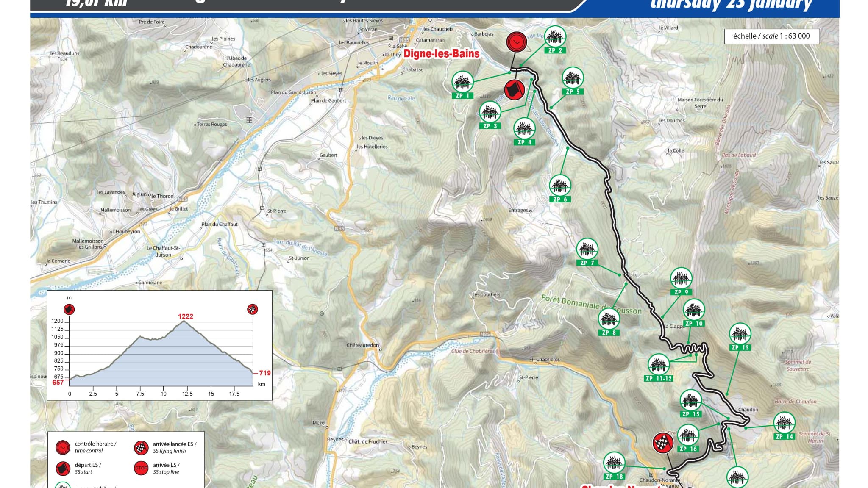Click the Gaubert place name

(x=328, y=155)
